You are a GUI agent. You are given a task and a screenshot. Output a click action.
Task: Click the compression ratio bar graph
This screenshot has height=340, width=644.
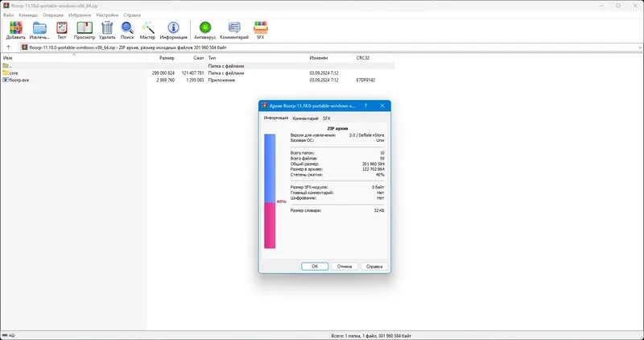click(x=270, y=191)
